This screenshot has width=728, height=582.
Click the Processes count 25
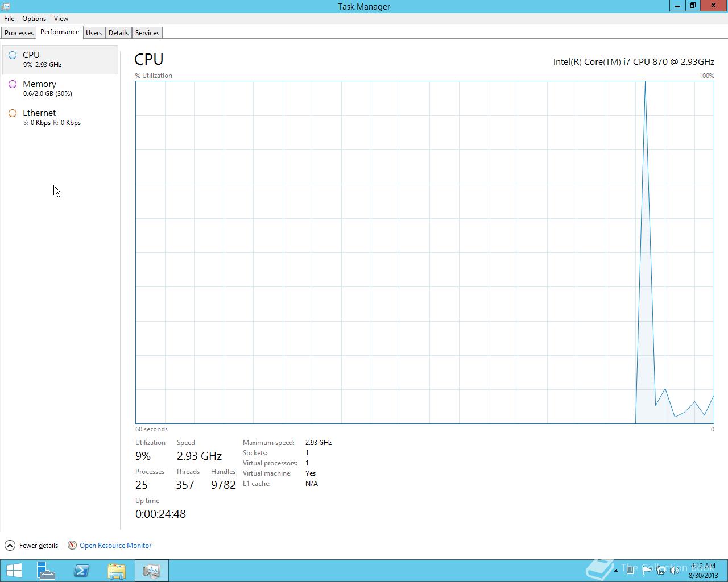[x=142, y=485]
